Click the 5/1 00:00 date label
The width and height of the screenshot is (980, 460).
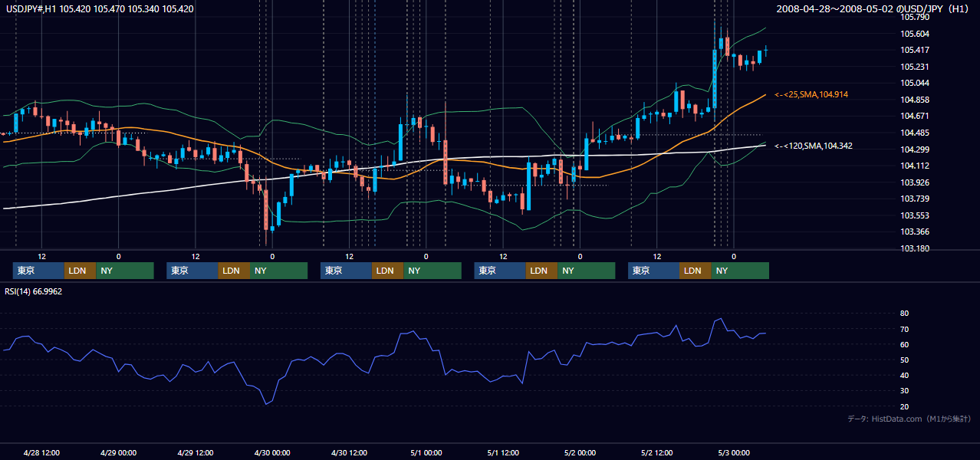coord(426,452)
